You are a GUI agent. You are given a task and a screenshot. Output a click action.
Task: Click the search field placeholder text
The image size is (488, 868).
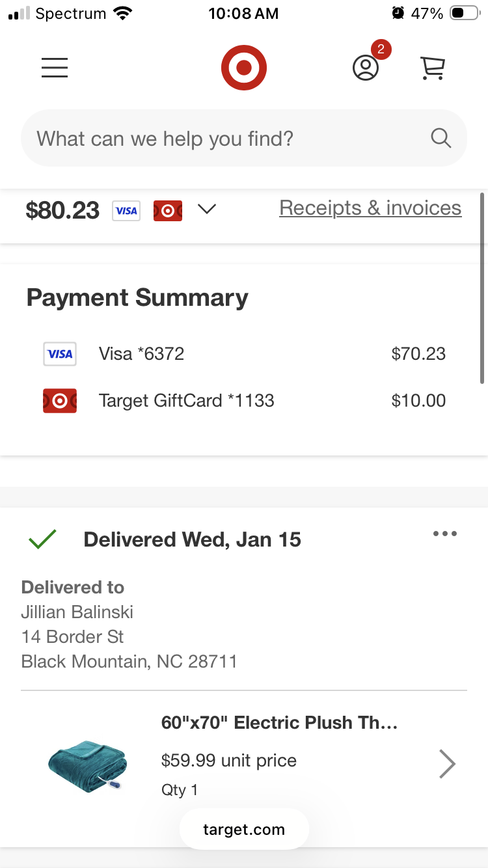165,139
